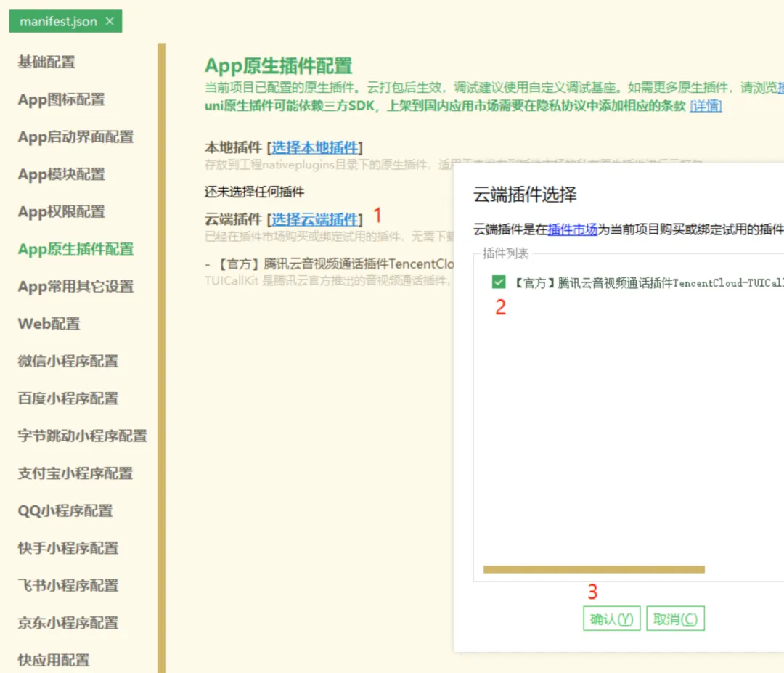Viewport: 784px width, 673px height.
Task: Go to Web配置
Action: 49,324
